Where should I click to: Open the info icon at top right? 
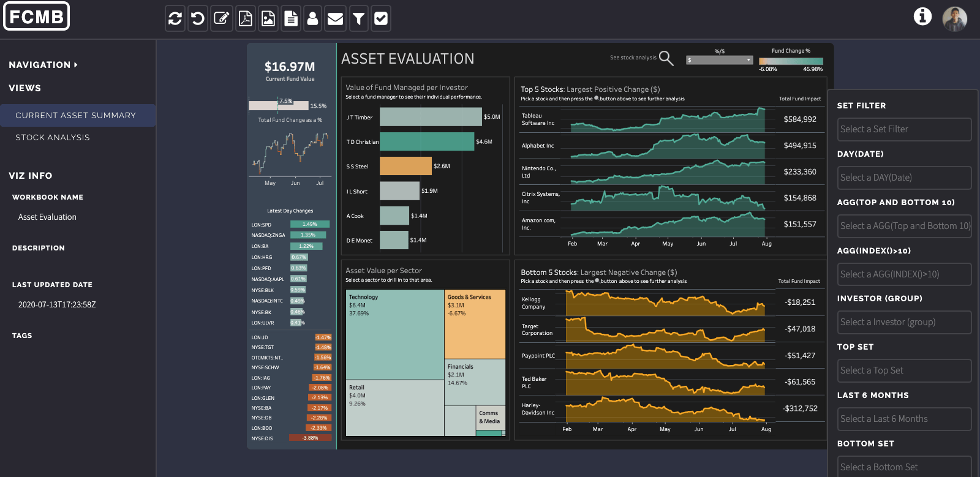[x=922, y=17]
